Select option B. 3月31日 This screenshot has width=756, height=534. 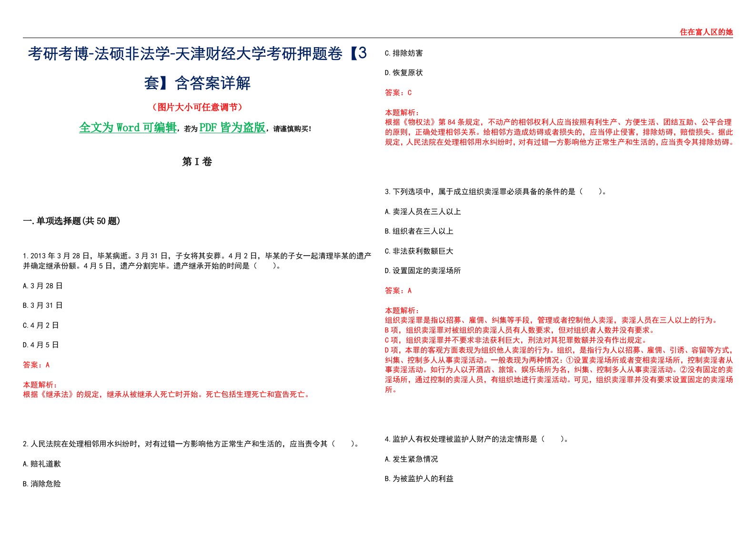[43, 305]
